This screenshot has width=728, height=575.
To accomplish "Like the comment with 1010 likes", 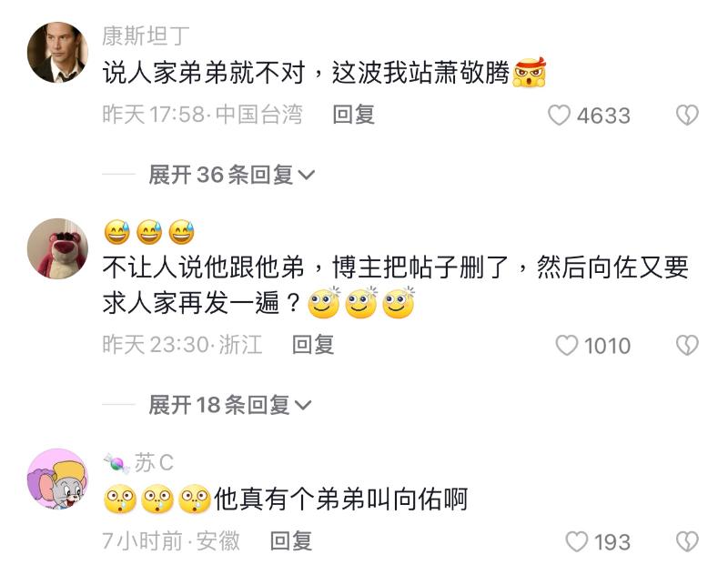I will 567,345.
